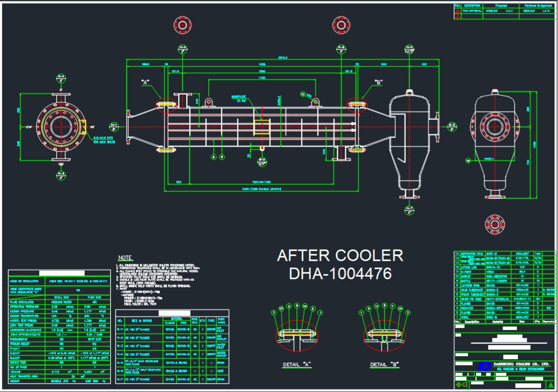Viewport: 558px width, 392px height.
Task: Click the HEAT TRANSFER AREA row label
Action: [24, 376]
